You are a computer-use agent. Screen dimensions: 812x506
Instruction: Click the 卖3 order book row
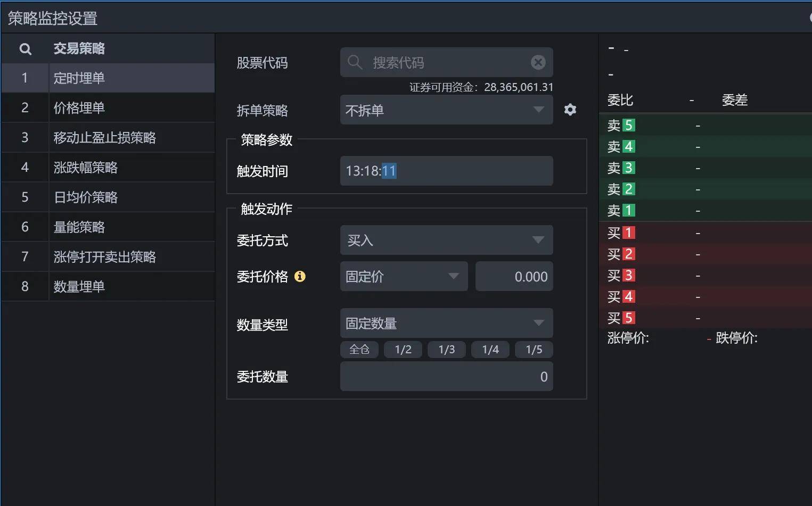(x=706, y=168)
